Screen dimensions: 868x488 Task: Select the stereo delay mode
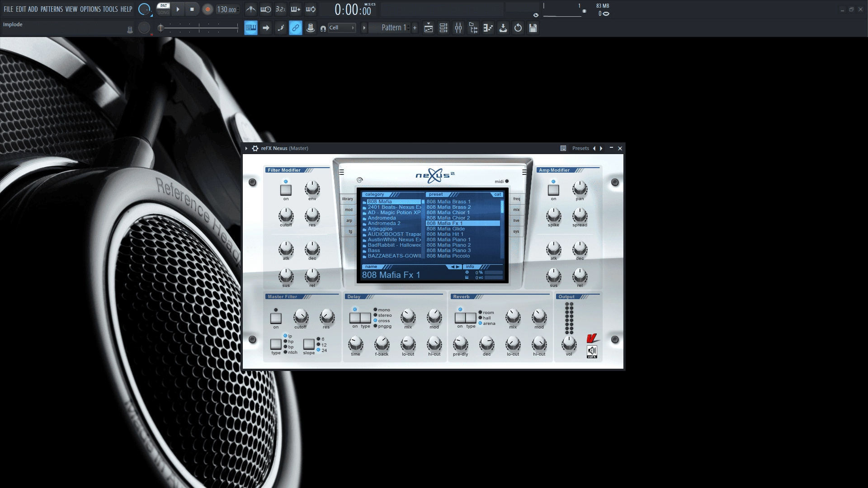(382, 315)
